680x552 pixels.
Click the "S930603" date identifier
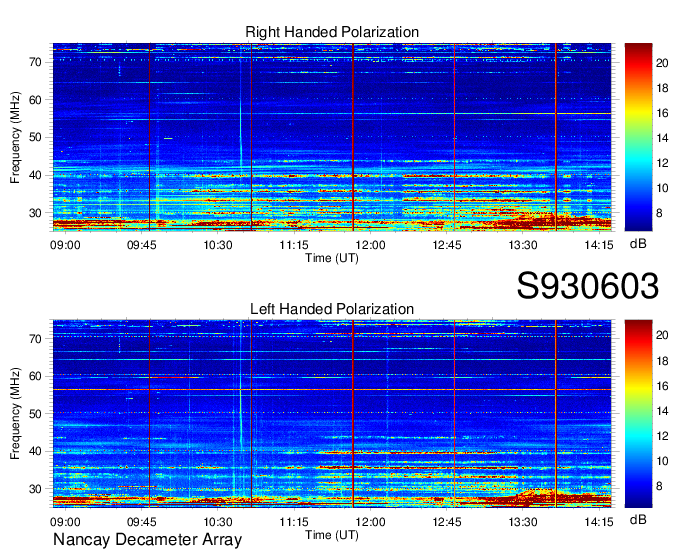[588, 286]
